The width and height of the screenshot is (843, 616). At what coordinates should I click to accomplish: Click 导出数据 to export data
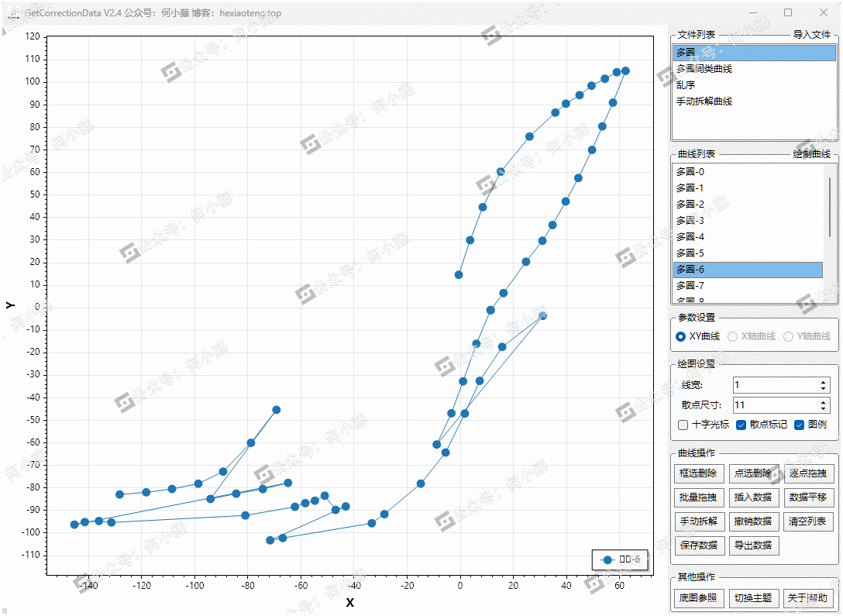[753, 545]
